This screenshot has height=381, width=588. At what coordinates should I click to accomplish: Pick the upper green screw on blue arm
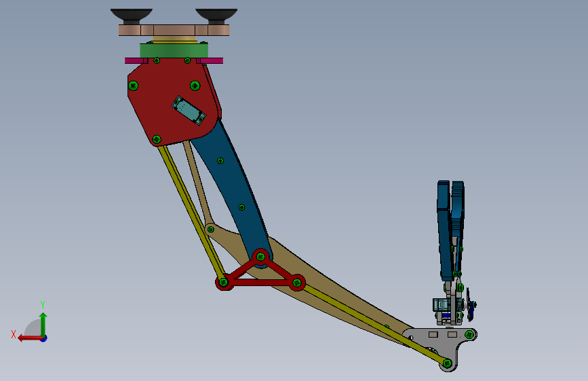pos(220,161)
